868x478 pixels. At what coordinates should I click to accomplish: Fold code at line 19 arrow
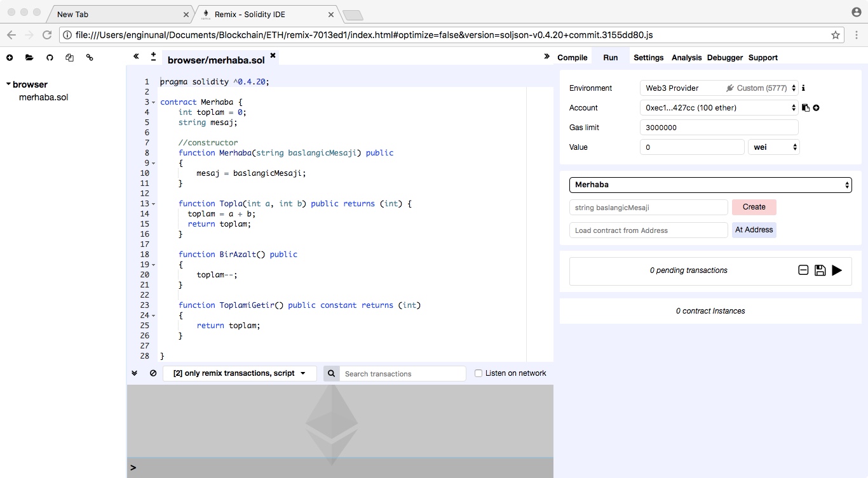(154, 265)
